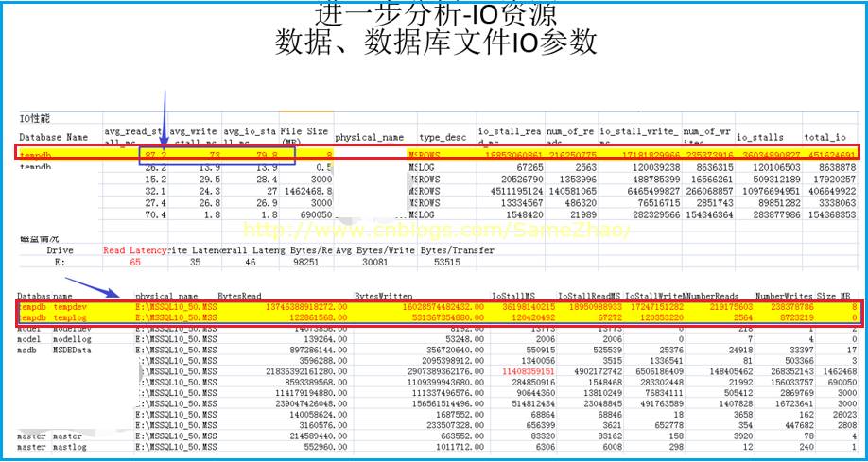This screenshot has height=462, width=868.
Task: Select the total_io cell 8638878
Action: click(838, 167)
